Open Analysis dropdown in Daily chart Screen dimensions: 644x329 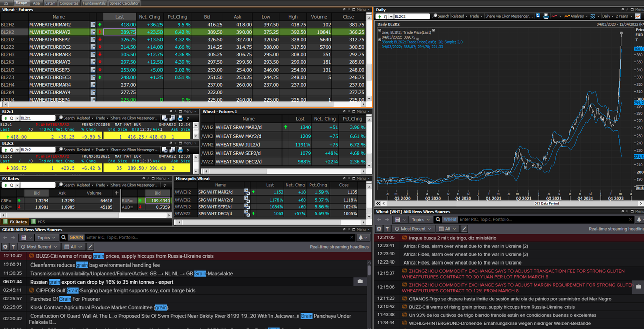[576, 16]
